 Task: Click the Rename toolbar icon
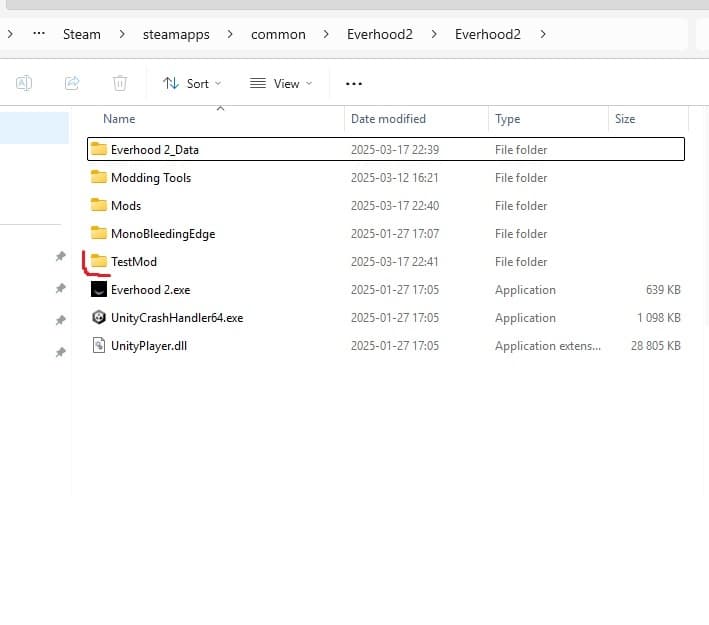[x=24, y=83]
